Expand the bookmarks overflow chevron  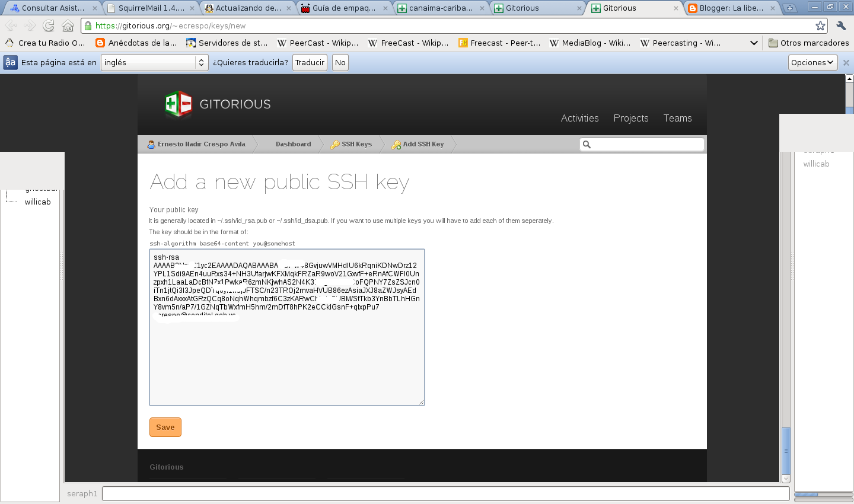click(x=754, y=43)
